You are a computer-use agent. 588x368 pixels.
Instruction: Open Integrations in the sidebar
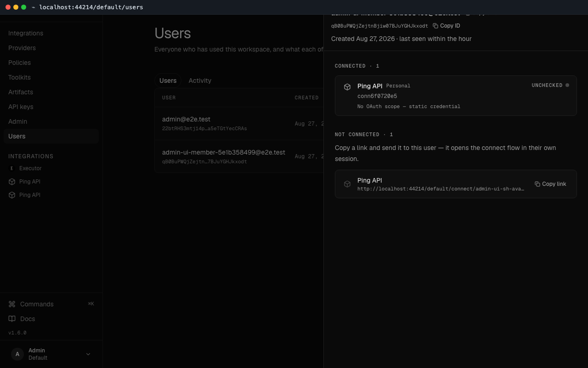[51, 33]
